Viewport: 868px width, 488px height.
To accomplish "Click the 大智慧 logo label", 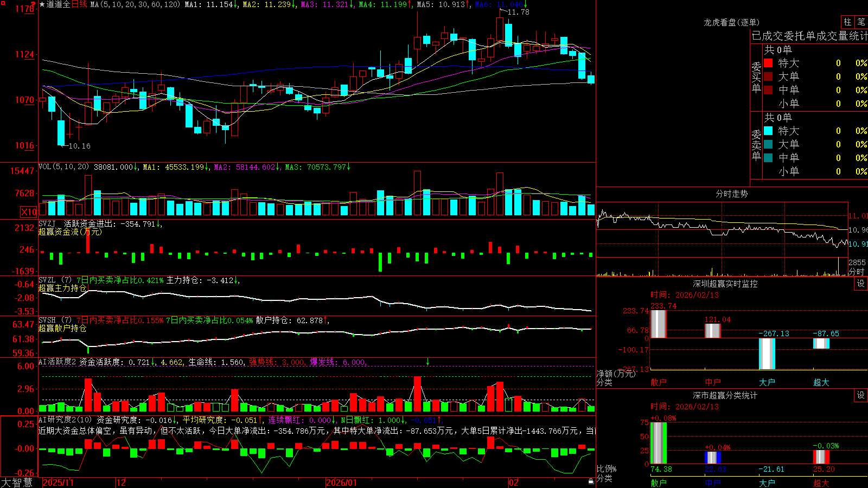I will click(17, 483).
